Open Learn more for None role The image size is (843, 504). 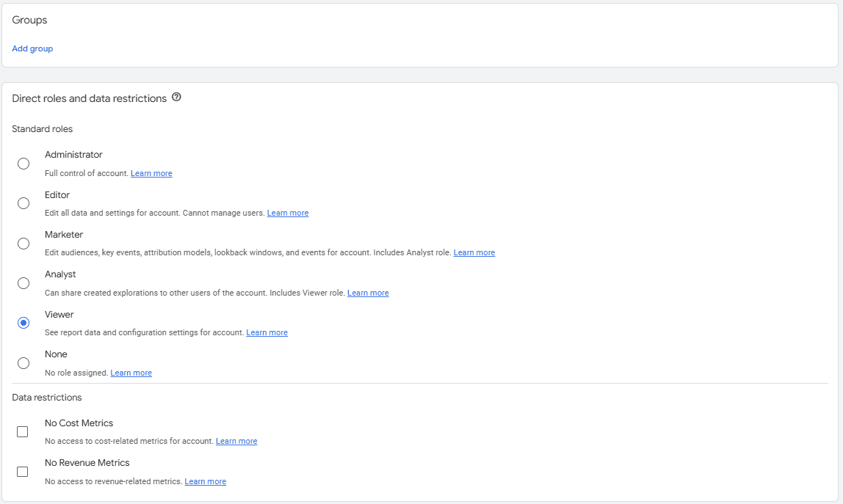[131, 373]
